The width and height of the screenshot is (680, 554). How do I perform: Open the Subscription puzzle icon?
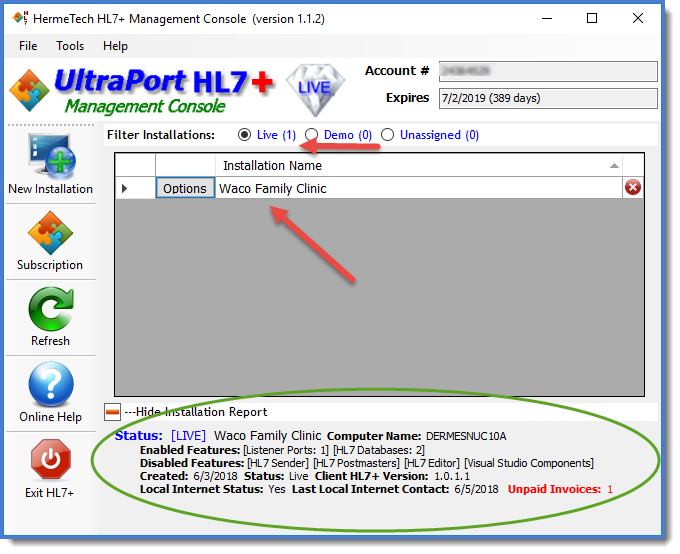coord(50,233)
